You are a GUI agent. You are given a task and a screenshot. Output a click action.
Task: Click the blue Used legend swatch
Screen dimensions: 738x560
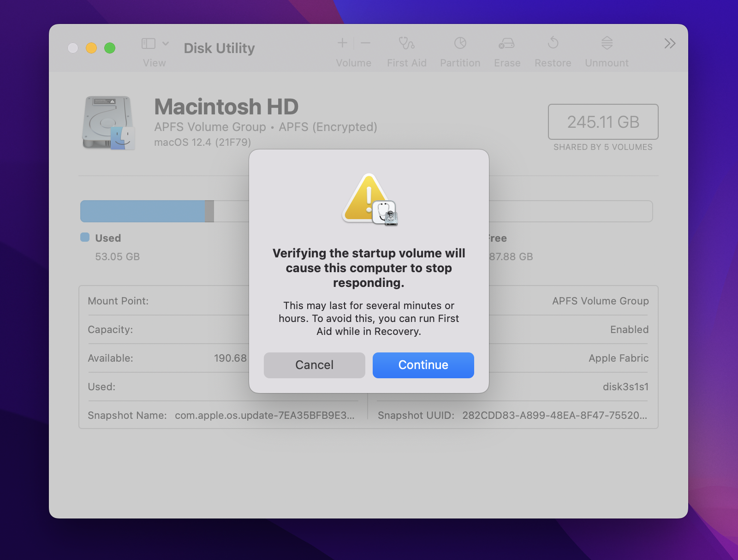85,237
